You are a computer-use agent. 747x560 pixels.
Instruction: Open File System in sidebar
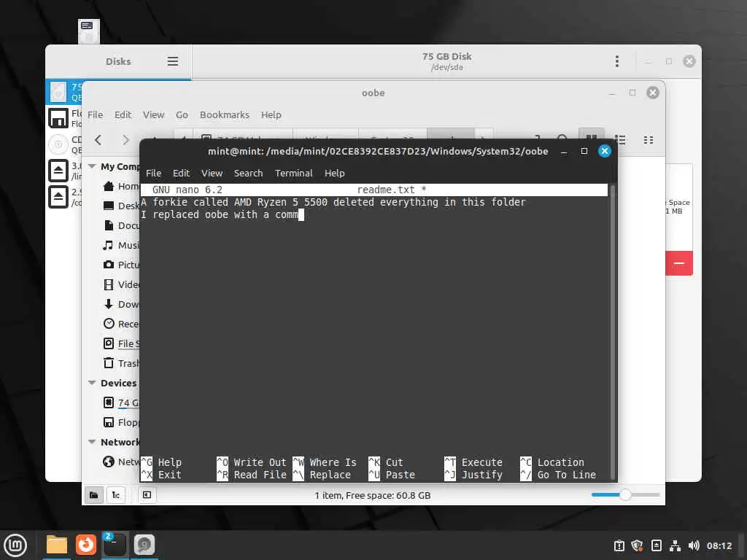pyautogui.click(x=121, y=344)
